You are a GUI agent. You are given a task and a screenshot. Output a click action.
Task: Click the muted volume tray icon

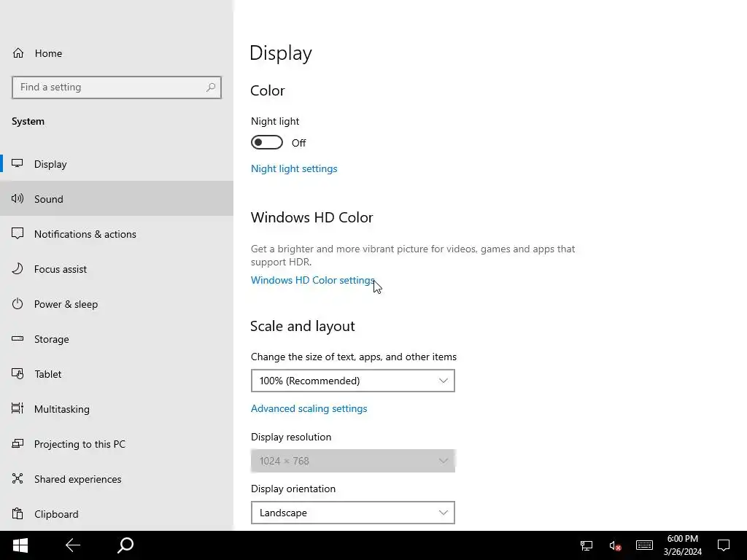[615, 545]
